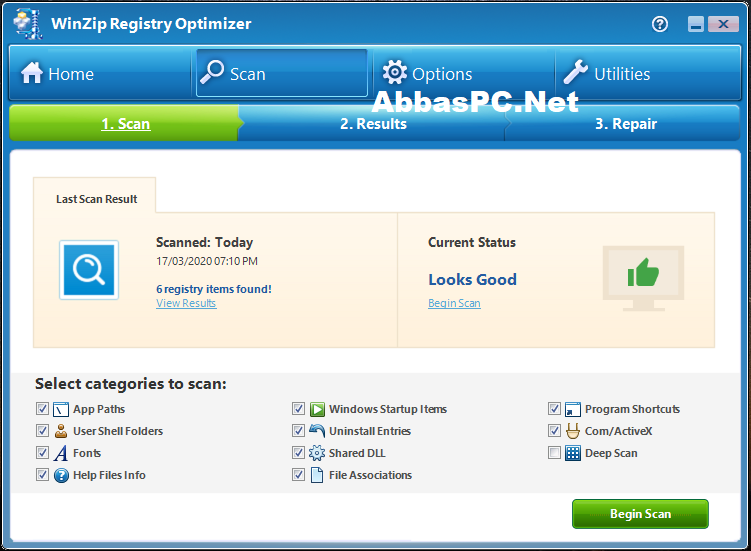
Task: Click the Windows Startup Items play icon
Action: (x=317, y=409)
